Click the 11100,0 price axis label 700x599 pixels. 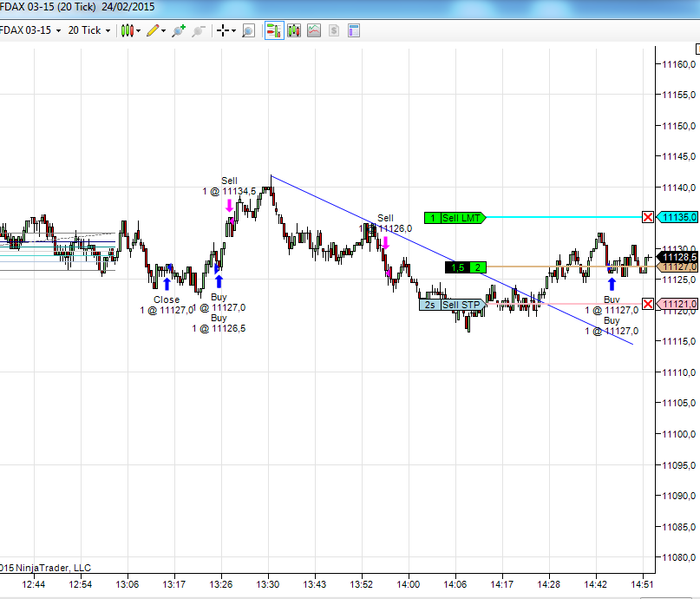point(678,434)
